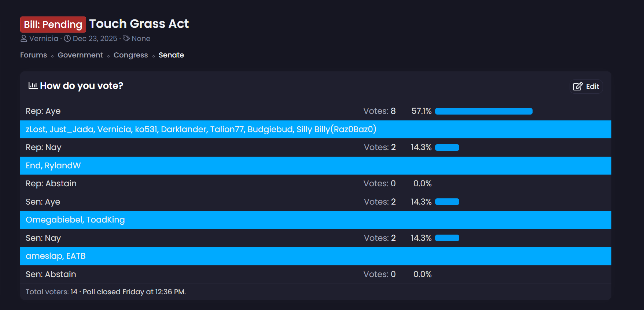Click the tag icon beside None
The height and width of the screenshot is (310, 644).
pyautogui.click(x=126, y=38)
